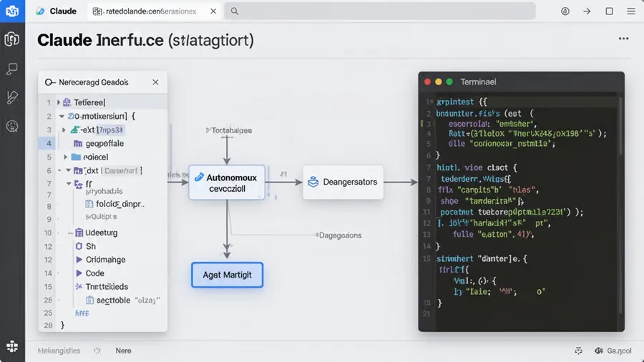Viewport: 644px width, 362px height.
Task: Switch to the Claude tab
Action: pyautogui.click(x=57, y=11)
